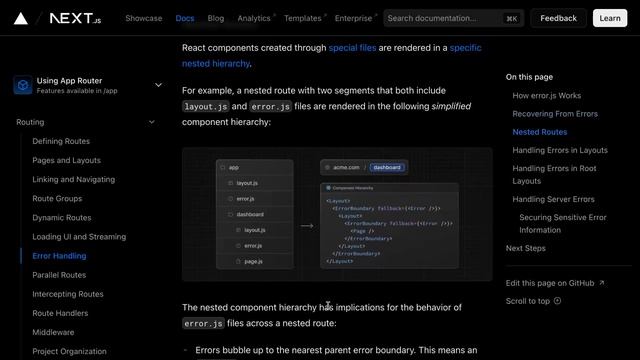
Task: Open Parallel Routes in the sidebar
Action: tap(59, 275)
